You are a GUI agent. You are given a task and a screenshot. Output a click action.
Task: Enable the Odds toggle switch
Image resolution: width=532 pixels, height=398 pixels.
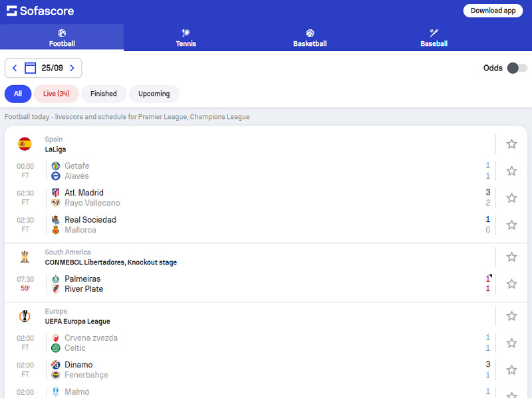point(517,68)
